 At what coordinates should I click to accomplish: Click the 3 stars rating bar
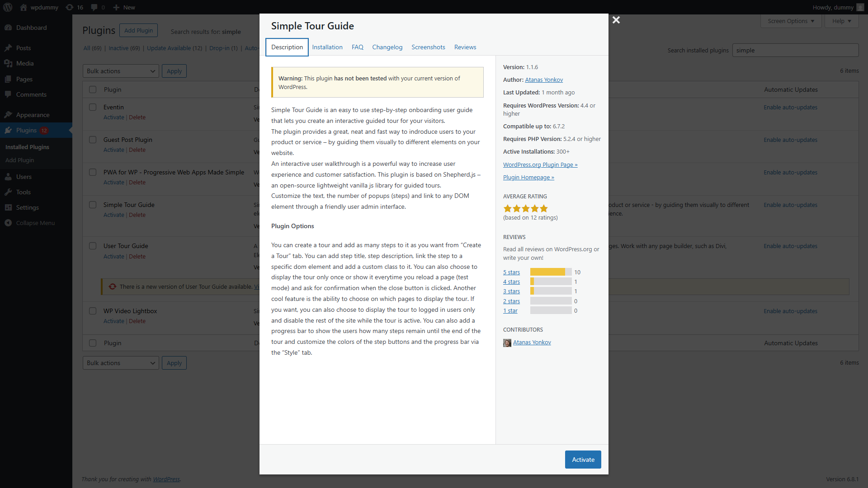click(551, 291)
